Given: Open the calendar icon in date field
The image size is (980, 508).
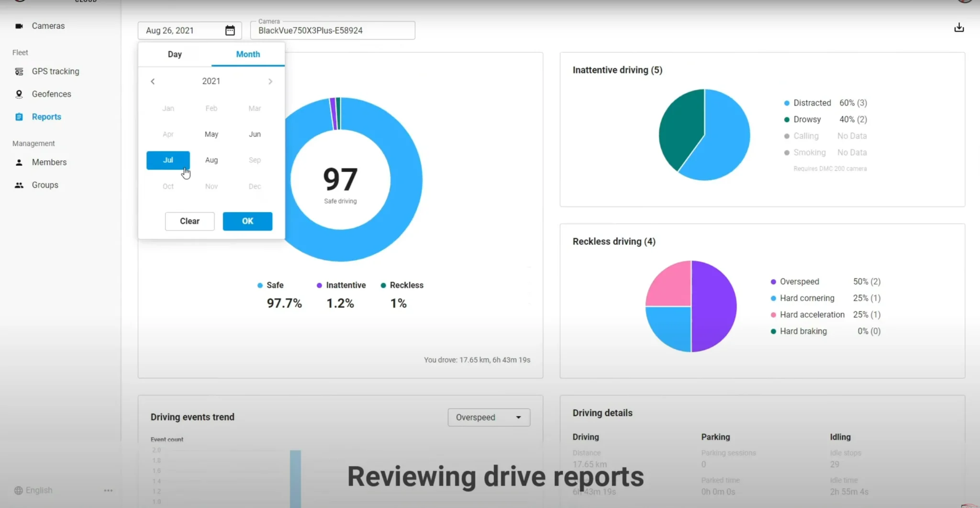Looking at the screenshot, I should click(x=230, y=31).
